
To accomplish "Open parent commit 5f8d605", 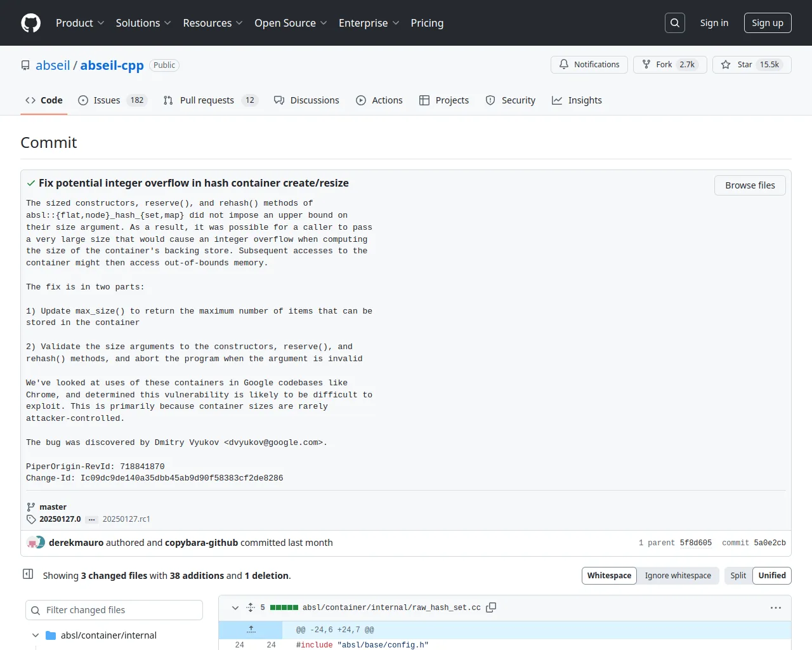I will tap(696, 543).
